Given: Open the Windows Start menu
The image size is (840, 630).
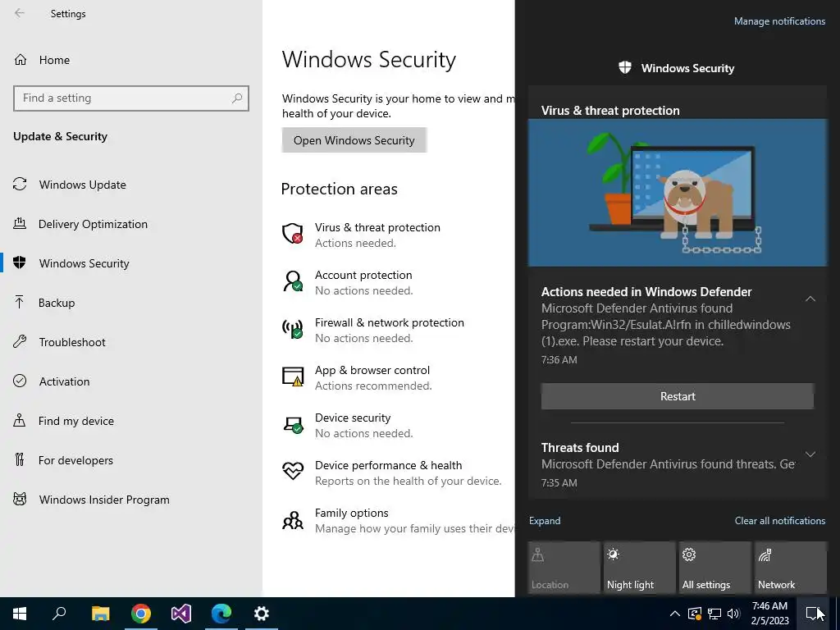Looking at the screenshot, I should tap(20, 614).
